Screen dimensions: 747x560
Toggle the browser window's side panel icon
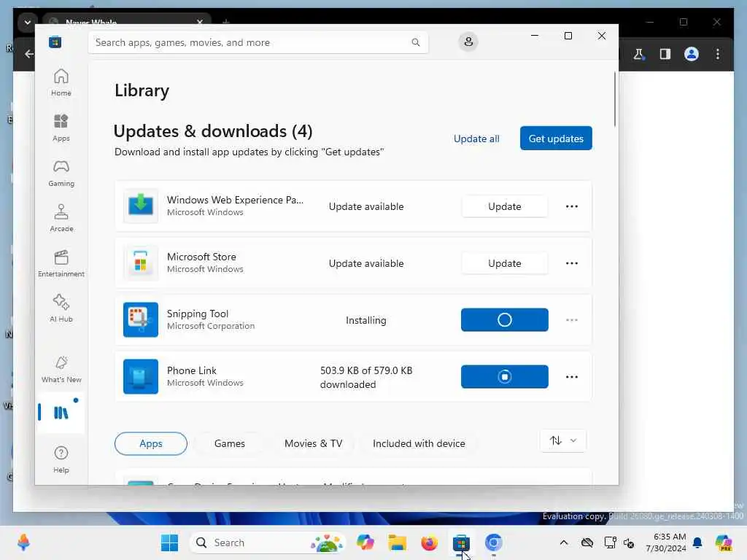tap(665, 54)
